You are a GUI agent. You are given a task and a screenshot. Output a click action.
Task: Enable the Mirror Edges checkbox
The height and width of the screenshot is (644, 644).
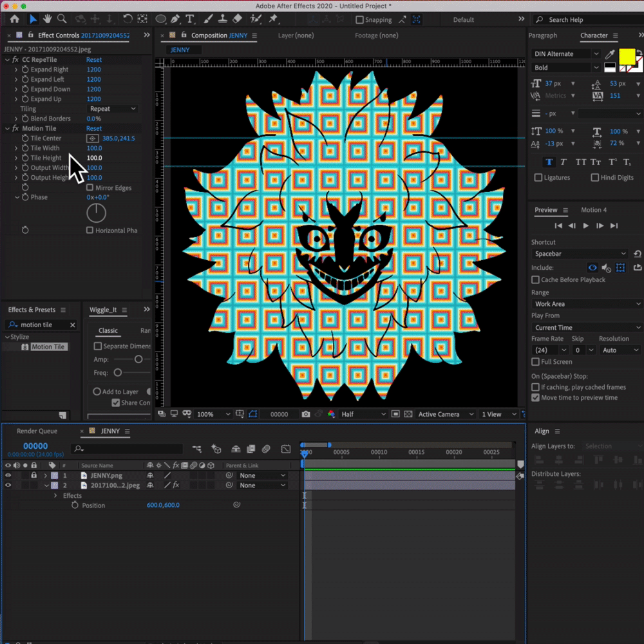(90, 187)
